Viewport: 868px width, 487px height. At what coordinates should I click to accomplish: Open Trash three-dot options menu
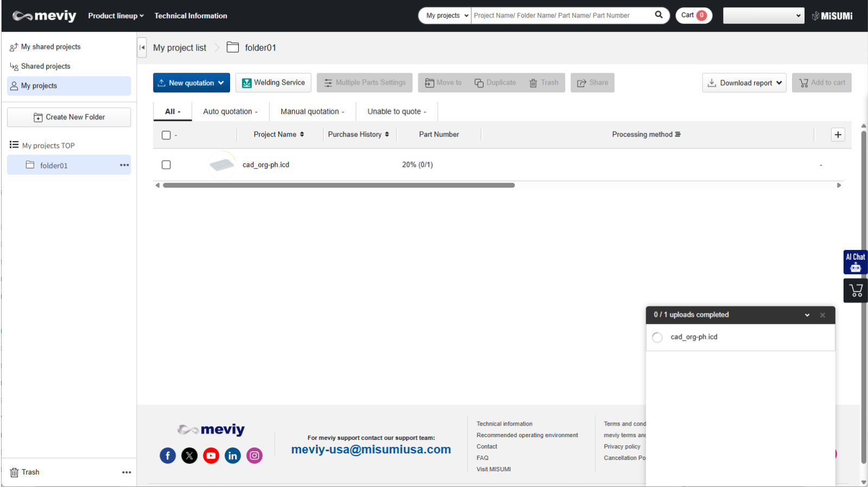(126, 472)
